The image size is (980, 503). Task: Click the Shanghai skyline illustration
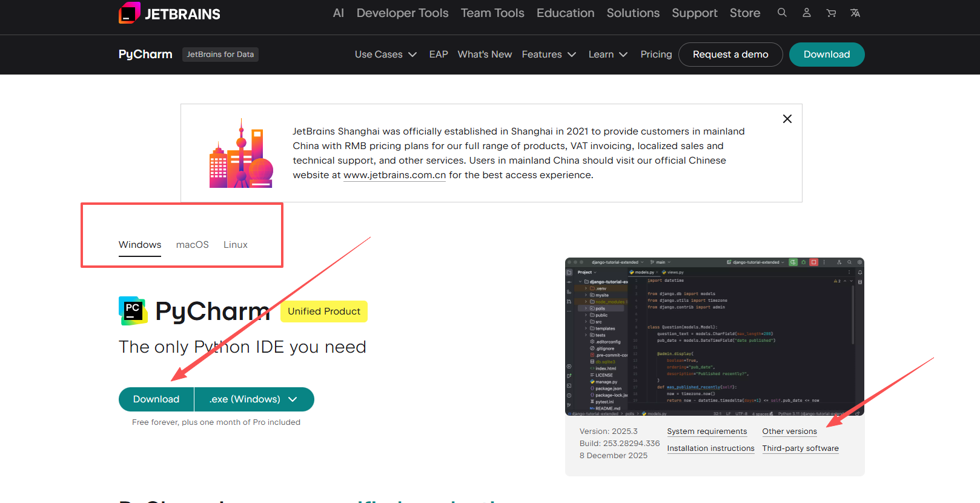tap(241, 153)
